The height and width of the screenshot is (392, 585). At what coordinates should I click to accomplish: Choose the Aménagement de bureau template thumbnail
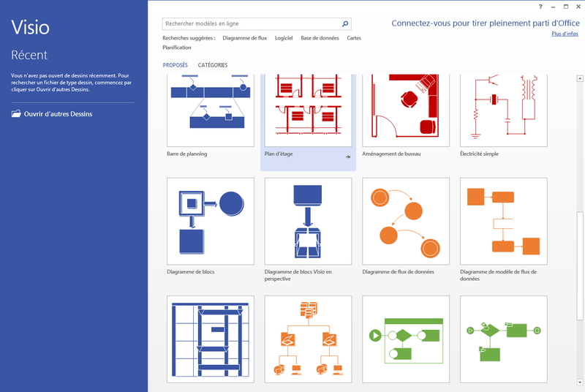406,110
